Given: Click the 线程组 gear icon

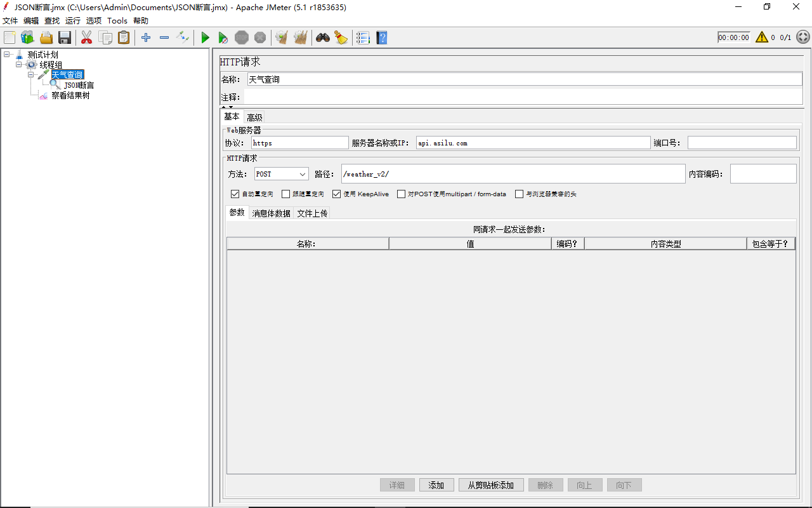Looking at the screenshot, I should click(32, 65).
